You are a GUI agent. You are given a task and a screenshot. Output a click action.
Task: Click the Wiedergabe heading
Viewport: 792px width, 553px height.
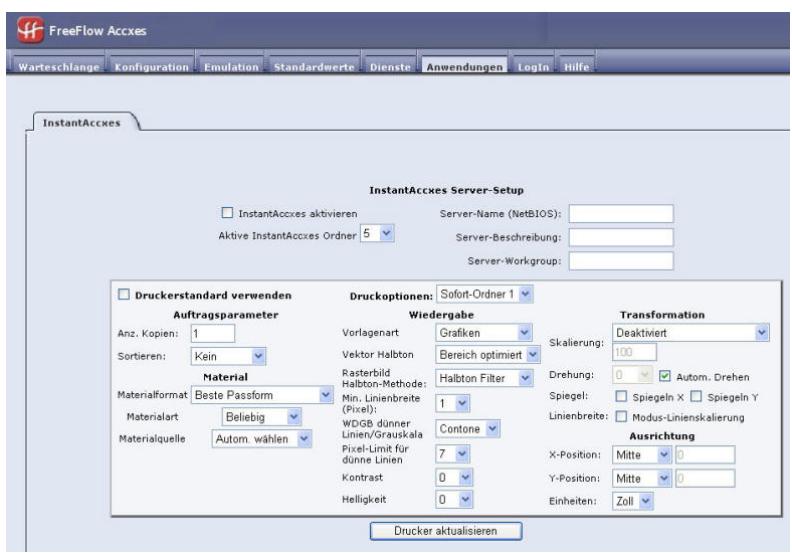coord(441,315)
